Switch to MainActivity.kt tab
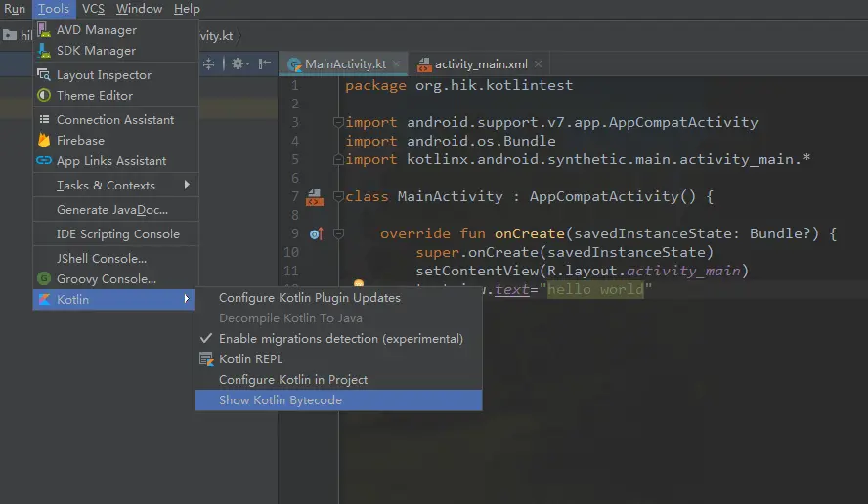The height and width of the screenshot is (504, 868). click(345, 64)
